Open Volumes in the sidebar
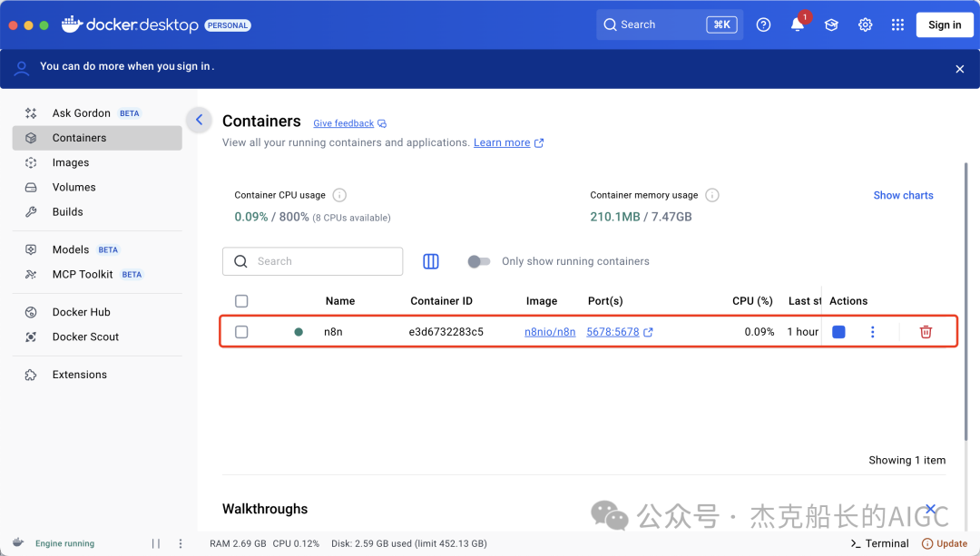 [97, 188]
